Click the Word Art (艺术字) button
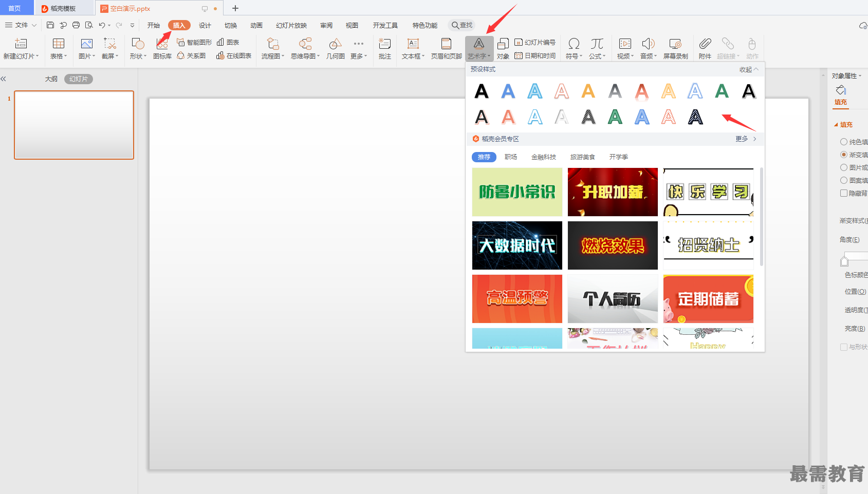Viewport: 868px width, 494px height. tap(479, 49)
